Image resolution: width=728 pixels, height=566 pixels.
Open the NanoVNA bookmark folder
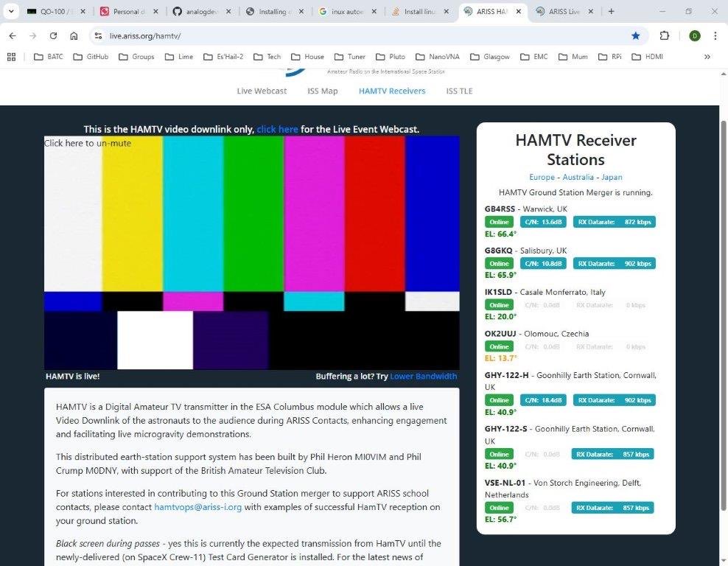point(438,57)
